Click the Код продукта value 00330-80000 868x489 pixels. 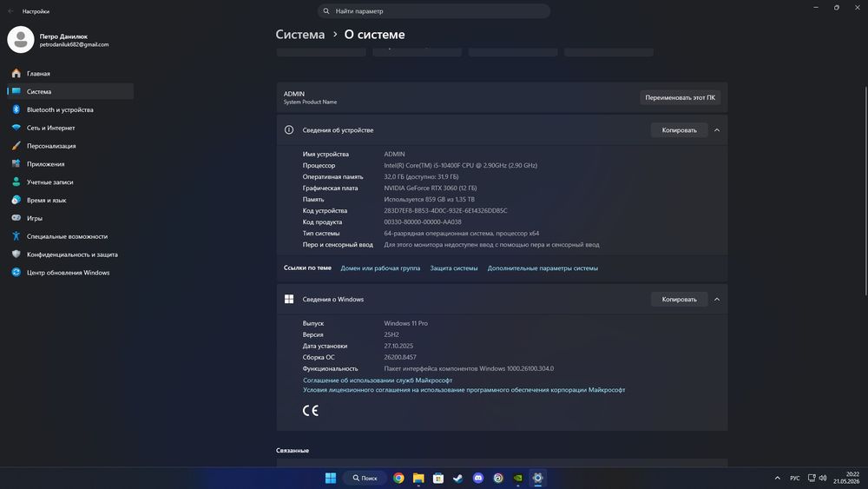click(x=423, y=221)
